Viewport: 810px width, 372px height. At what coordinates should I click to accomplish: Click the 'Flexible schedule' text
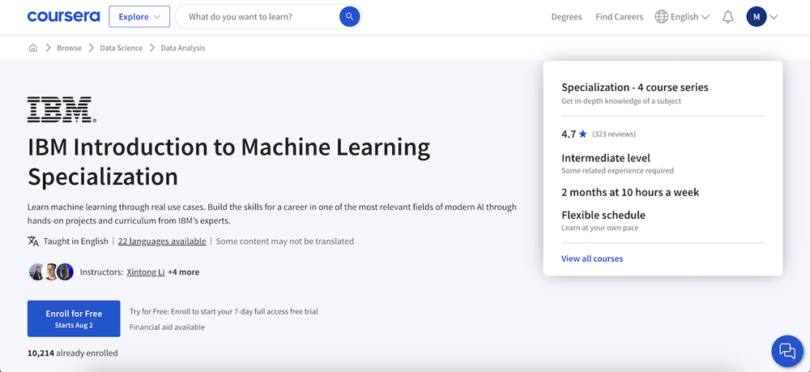(x=603, y=215)
